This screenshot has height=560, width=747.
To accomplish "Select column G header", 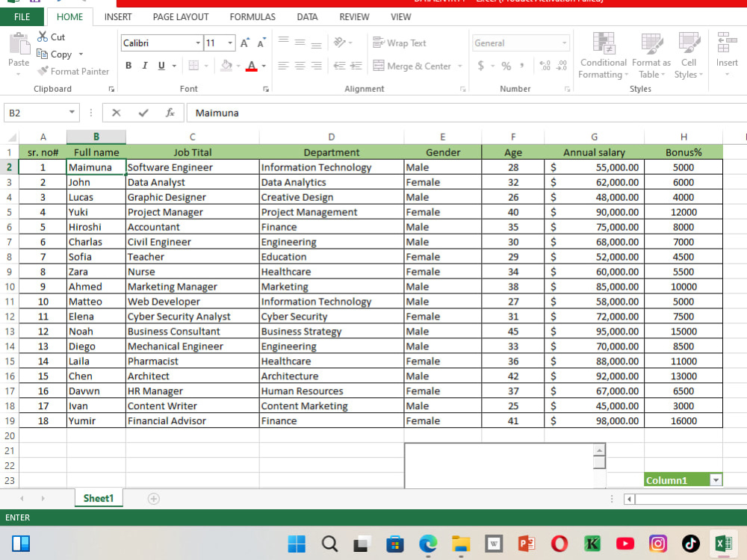I will (594, 137).
